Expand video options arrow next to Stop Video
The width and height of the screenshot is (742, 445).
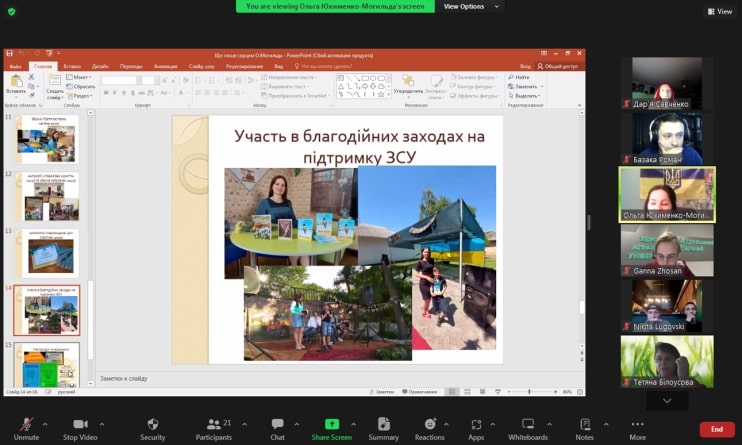tap(102, 424)
